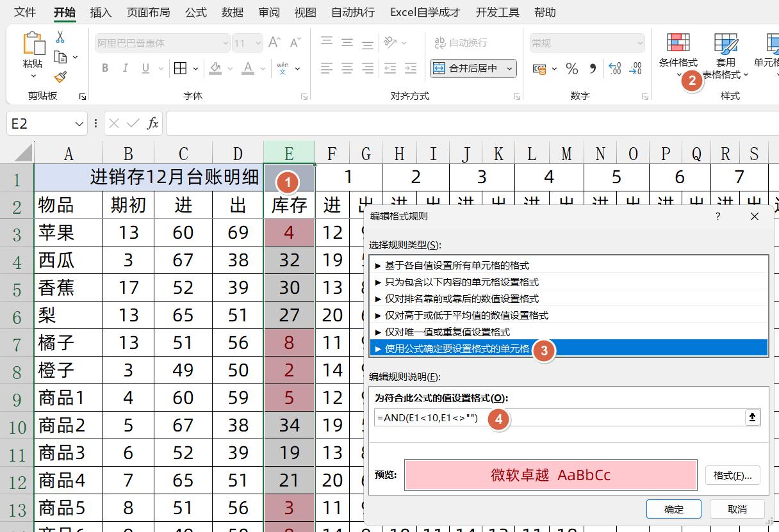Viewport: 779px width, 532px height.
Task: Click the Copy icon
Action: click(60, 58)
